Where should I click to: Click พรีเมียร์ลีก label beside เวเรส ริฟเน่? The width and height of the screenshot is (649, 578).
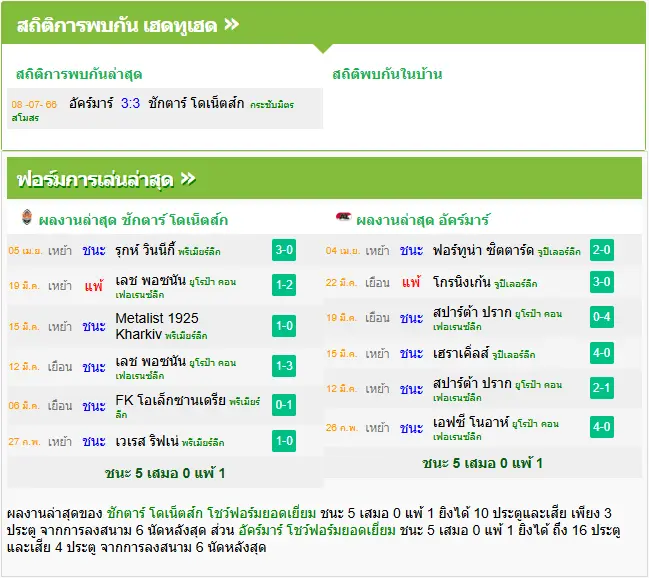tap(203, 443)
